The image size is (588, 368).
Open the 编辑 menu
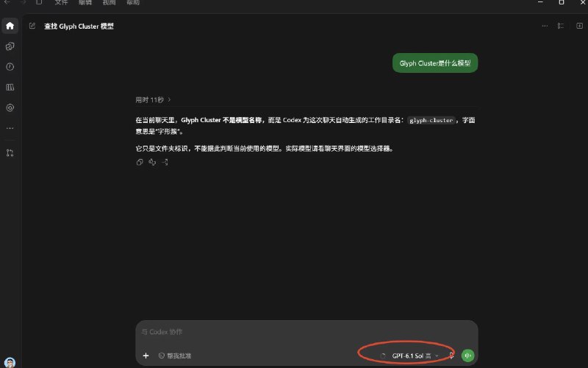pos(85,2)
